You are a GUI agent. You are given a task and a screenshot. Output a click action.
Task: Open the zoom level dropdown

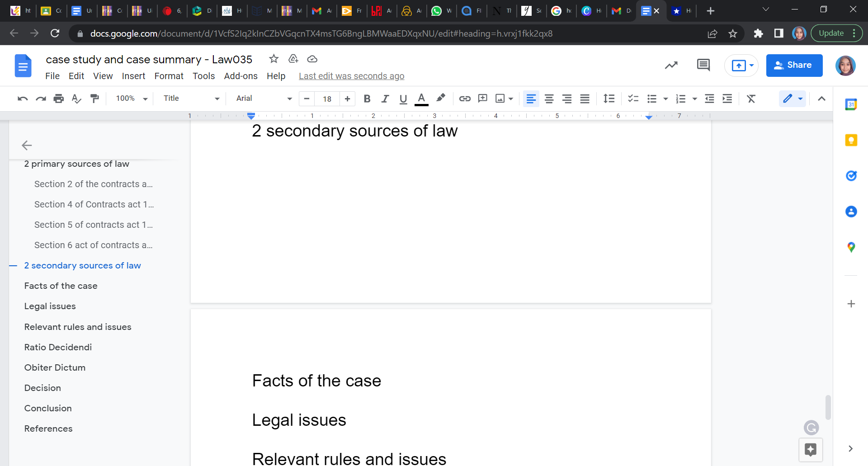click(x=131, y=98)
